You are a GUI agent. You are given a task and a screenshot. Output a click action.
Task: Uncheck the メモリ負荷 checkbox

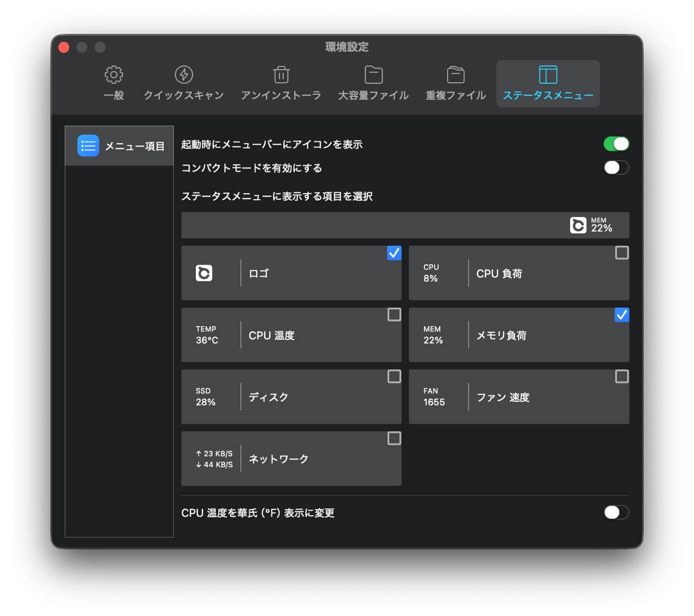(x=621, y=316)
